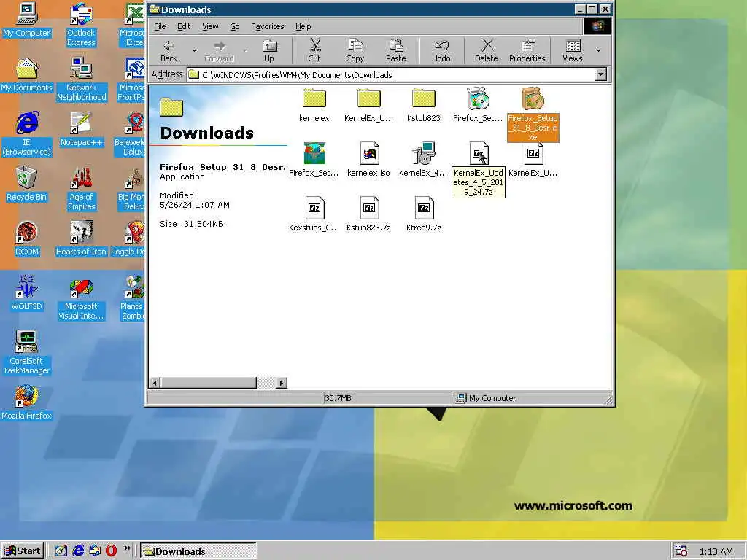The width and height of the screenshot is (747, 560).
Task: Click the Downloads taskbar button
Action: (198, 551)
